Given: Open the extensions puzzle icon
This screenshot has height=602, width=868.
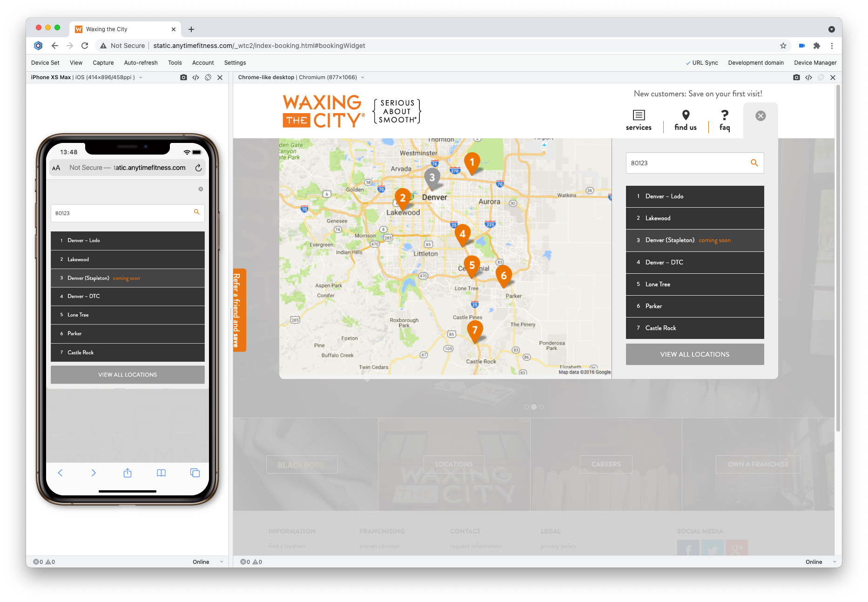Looking at the screenshot, I should (x=817, y=46).
